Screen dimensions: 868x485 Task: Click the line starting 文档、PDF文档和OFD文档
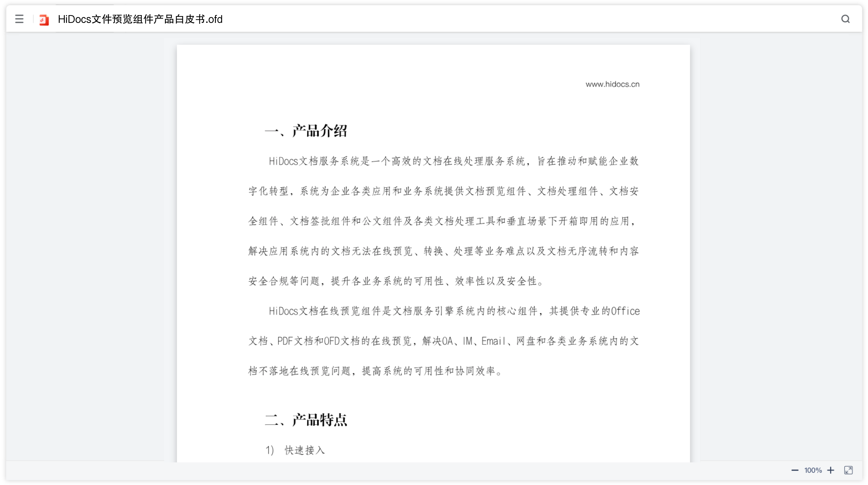(x=443, y=341)
